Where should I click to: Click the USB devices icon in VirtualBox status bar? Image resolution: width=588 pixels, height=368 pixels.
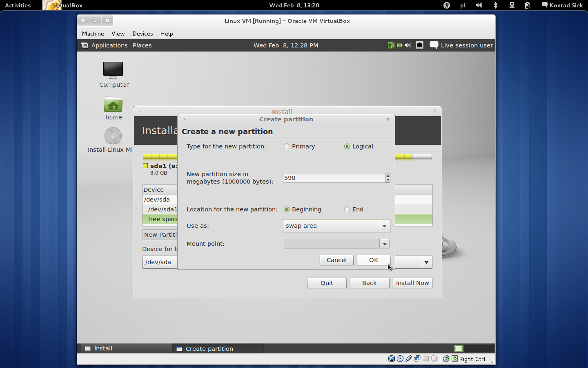[409, 359]
